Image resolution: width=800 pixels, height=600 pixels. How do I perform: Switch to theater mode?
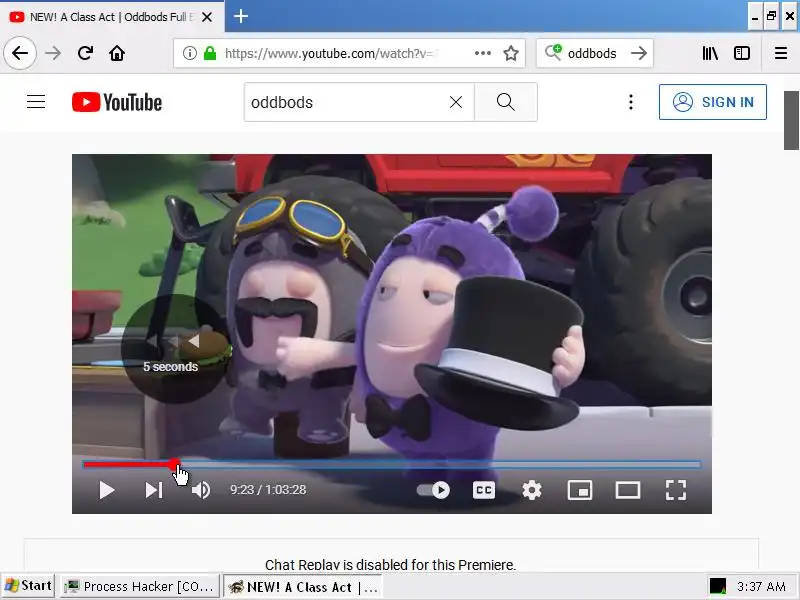[628, 490]
